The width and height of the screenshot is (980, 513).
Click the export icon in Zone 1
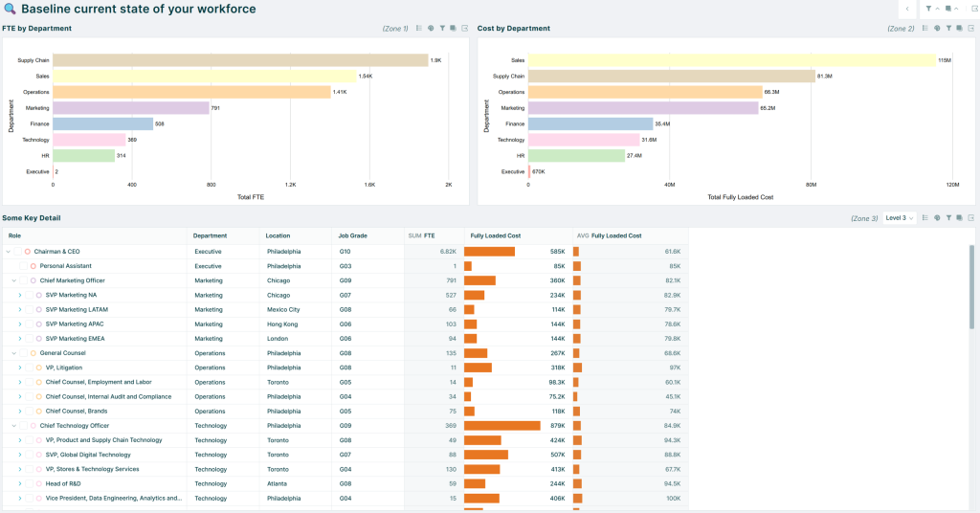pyautogui.click(x=464, y=28)
